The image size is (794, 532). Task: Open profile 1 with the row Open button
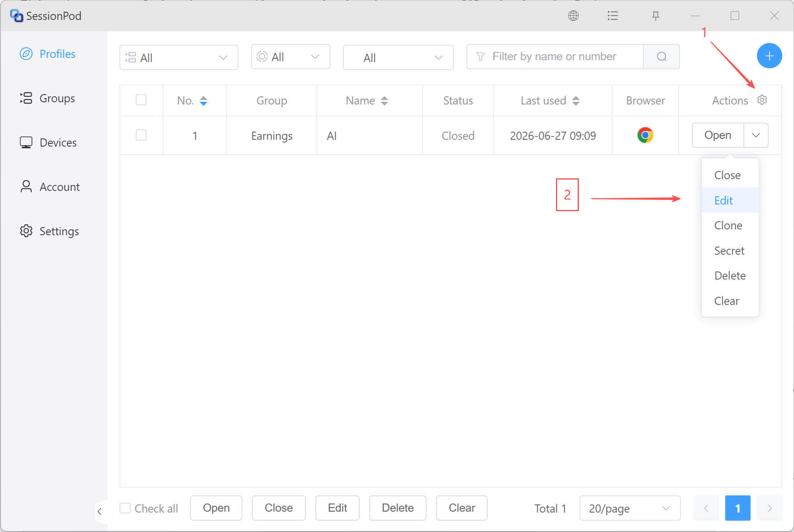718,135
